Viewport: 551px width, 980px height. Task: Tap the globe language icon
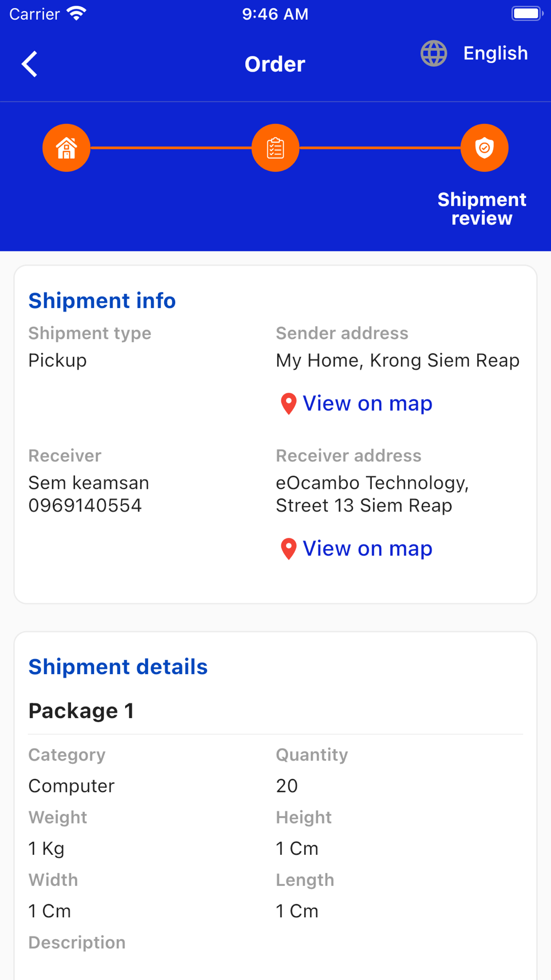[x=434, y=53]
